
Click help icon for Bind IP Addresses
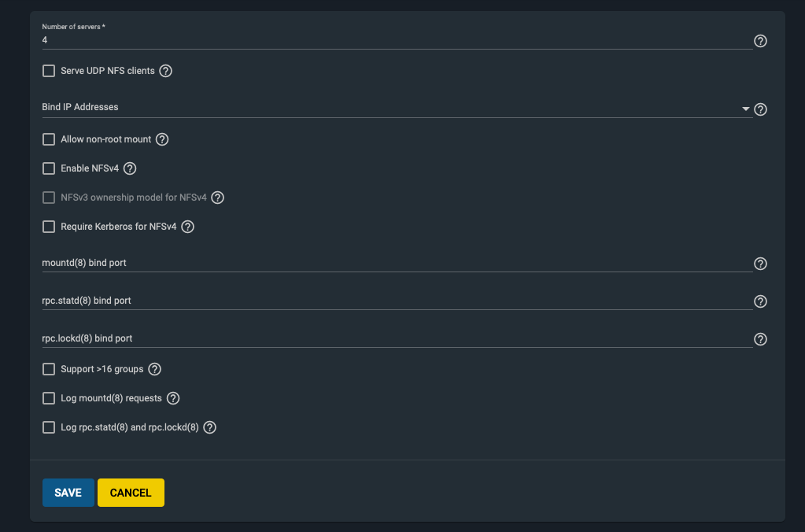760,109
